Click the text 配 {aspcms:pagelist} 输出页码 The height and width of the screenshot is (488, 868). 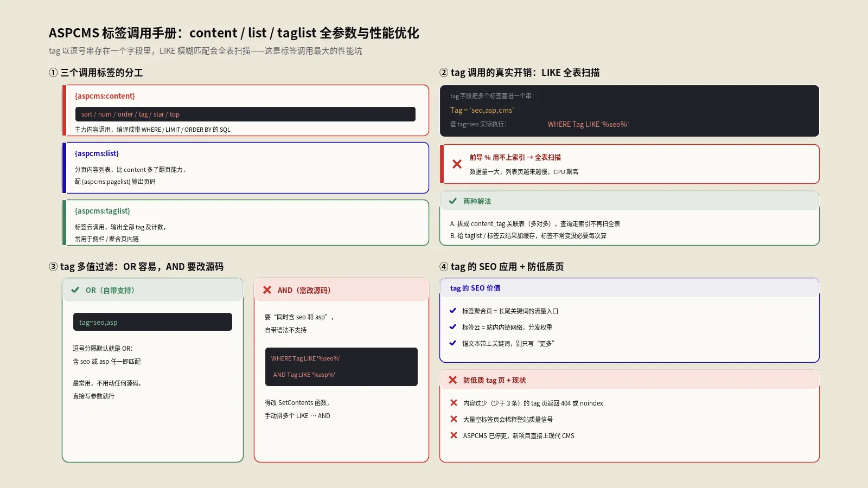pyautogui.click(x=115, y=182)
